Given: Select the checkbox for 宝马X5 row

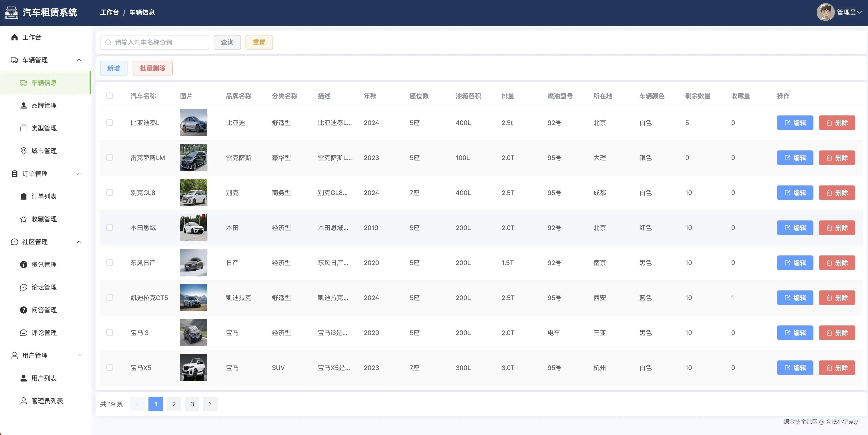Looking at the screenshot, I should (x=110, y=367).
